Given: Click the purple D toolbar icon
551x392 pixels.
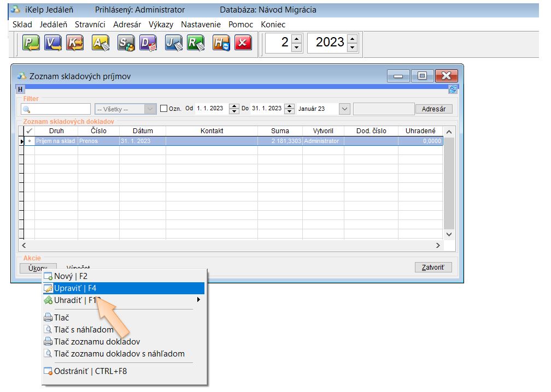Looking at the screenshot, I should click(x=148, y=43).
